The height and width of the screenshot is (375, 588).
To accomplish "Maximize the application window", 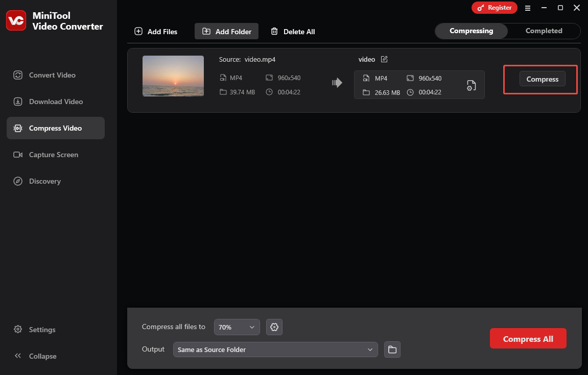I will (x=560, y=8).
